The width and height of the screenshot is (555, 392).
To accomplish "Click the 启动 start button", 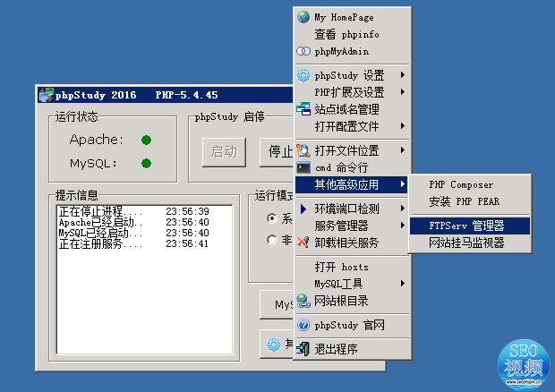I will (x=224, y=152).
